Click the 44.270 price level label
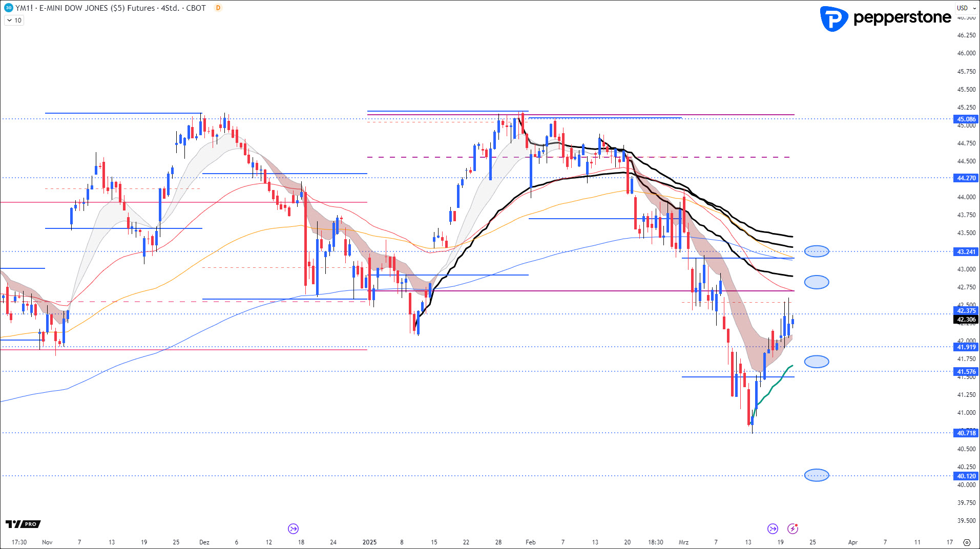Screen dimensions: 980x549 (966, 178)
